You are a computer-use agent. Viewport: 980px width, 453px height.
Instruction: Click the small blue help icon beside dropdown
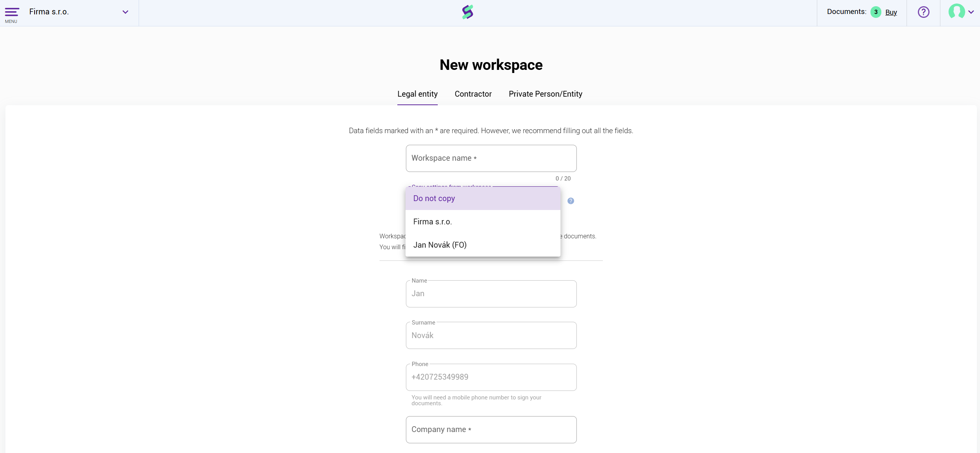571,201
